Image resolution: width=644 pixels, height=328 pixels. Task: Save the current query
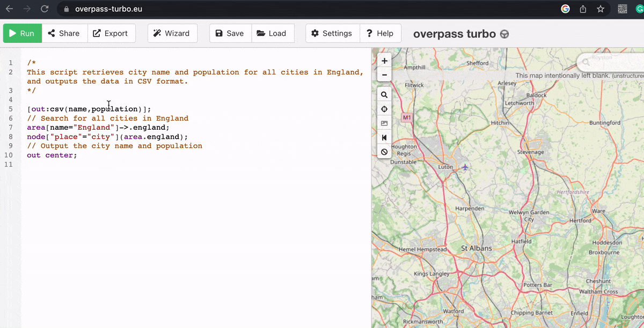tap(230, 33)
